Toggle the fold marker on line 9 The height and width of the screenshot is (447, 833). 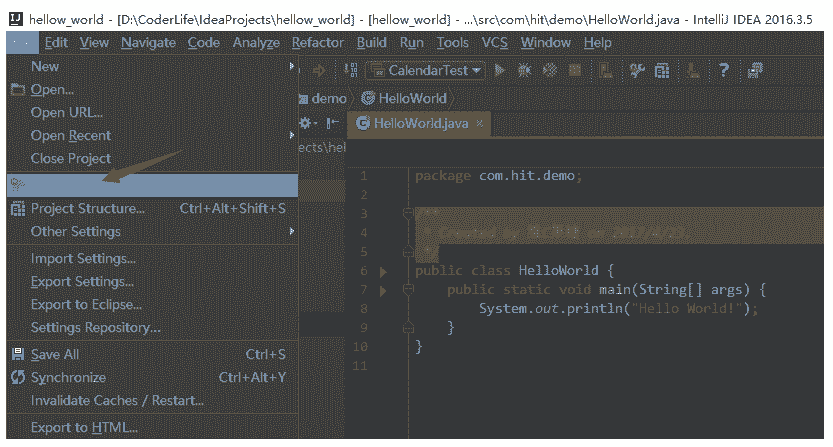(x=408, y=327)
